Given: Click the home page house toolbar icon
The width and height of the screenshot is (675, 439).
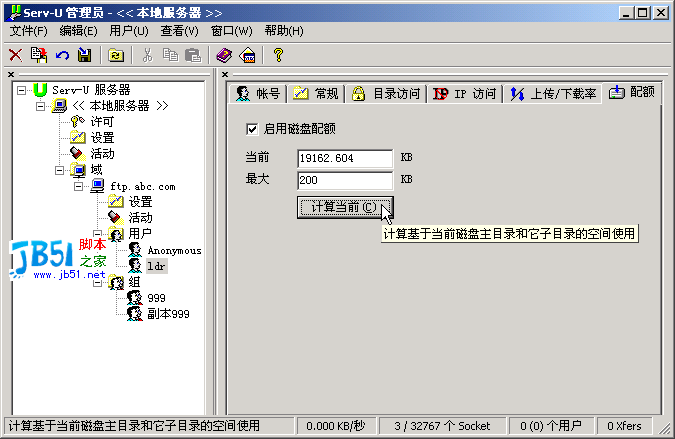Looking at the screenshot, I should pyautogui.click(x=248, y=55).
